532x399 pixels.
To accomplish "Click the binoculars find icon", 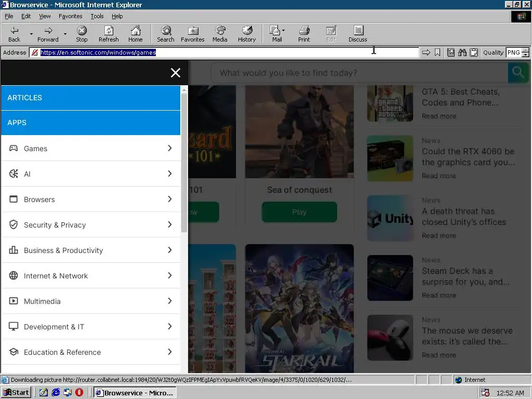I will tap(462, 52).
